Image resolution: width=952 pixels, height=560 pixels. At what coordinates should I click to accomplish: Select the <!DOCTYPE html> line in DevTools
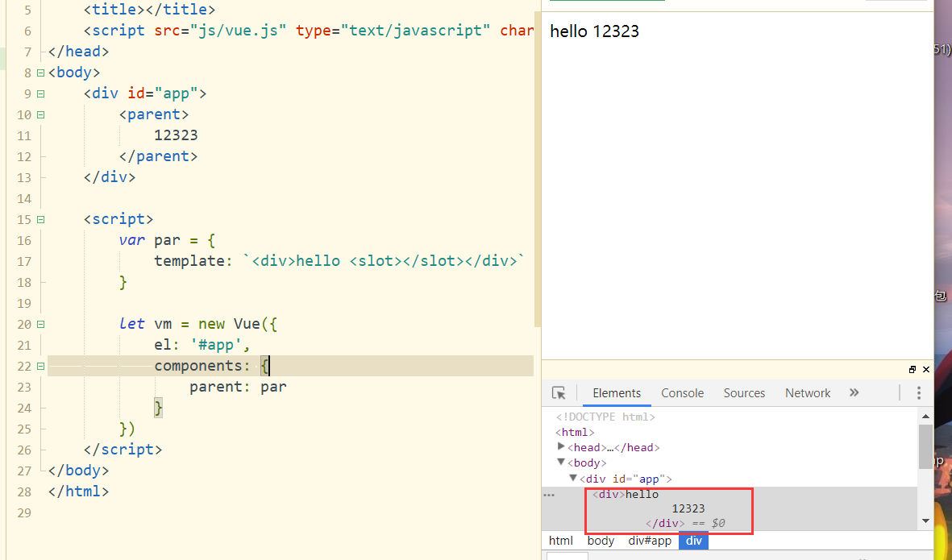(x=605, y=417)
